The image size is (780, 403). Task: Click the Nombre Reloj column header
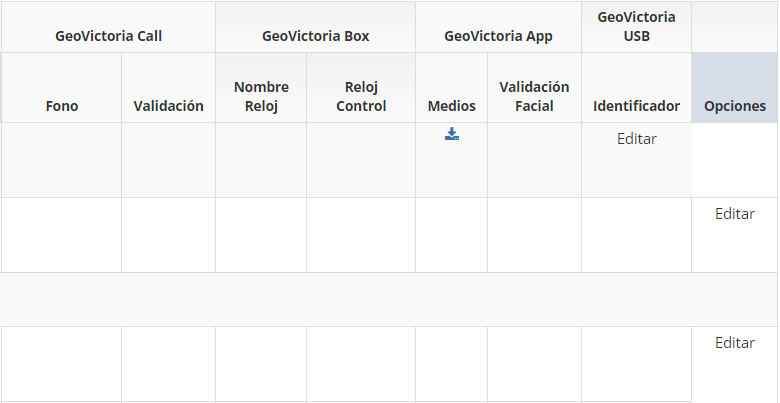(261, 96)
